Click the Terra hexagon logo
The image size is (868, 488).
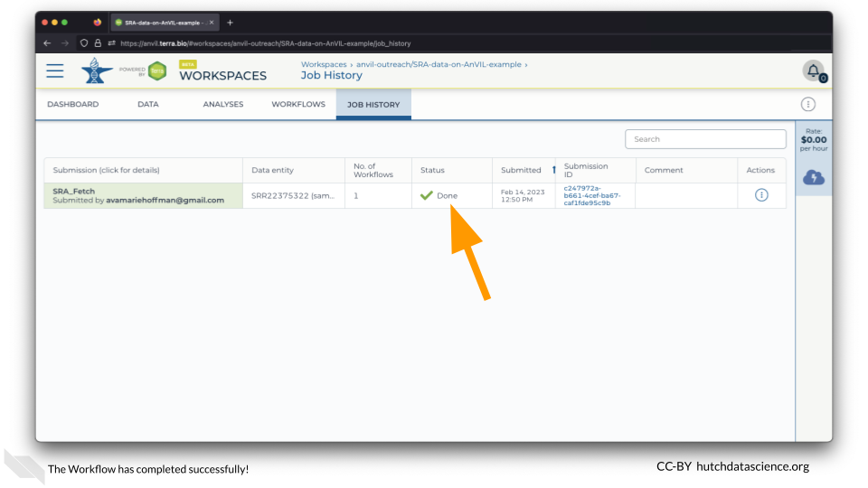click(x=157, y=70)
